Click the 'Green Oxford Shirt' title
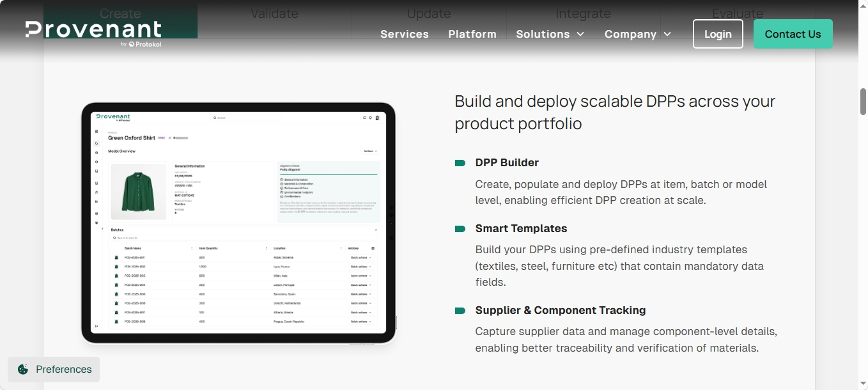 tap(132, 137)
